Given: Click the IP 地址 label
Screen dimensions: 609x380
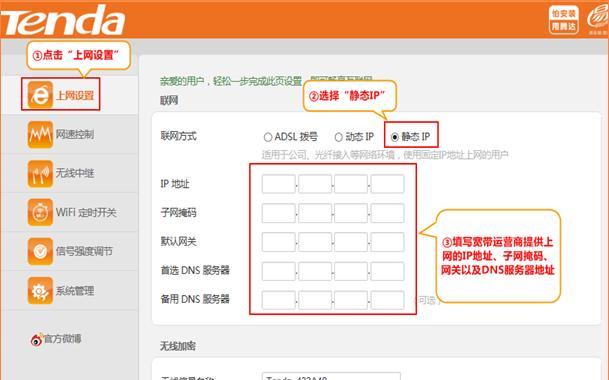Looking at the screenshot, I should (175, 184).
